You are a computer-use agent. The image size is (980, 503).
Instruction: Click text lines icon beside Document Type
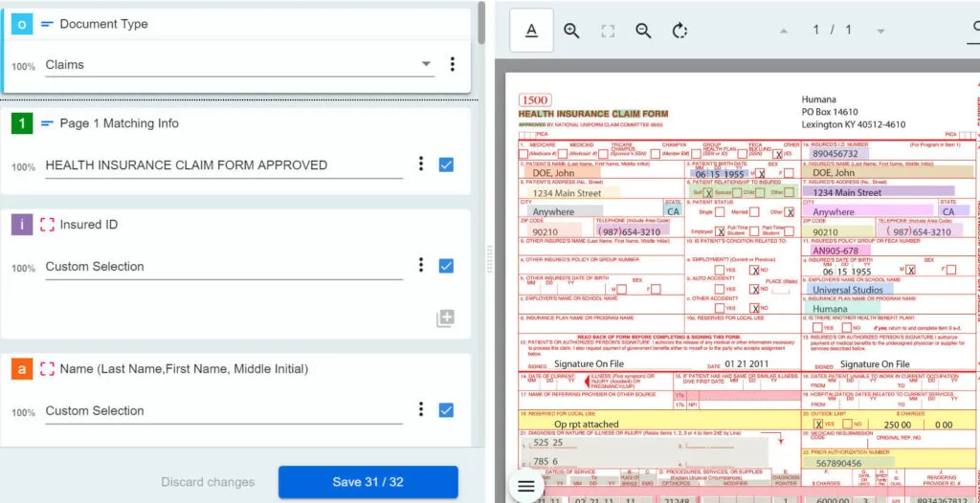(x=47, y=24)
